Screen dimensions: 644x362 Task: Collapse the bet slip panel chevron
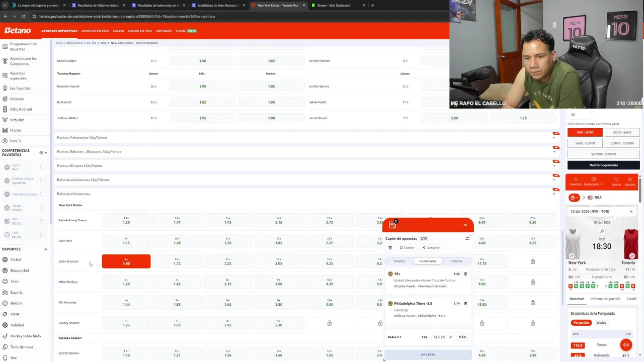click(465, 225)
